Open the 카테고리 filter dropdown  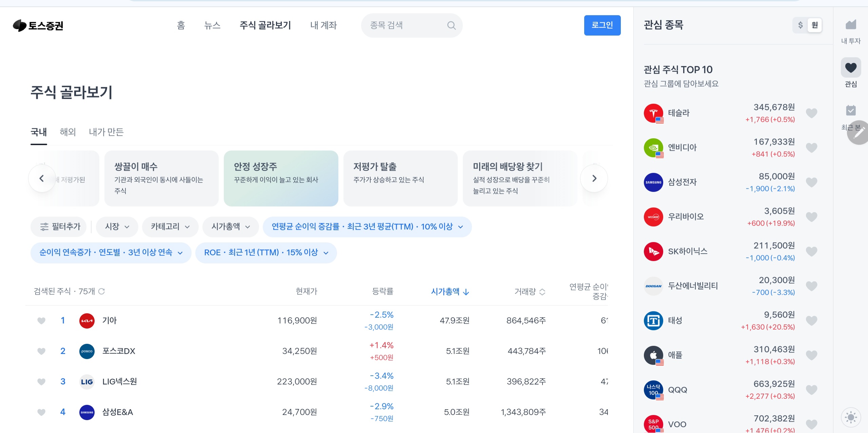click(x=170, y=227)
